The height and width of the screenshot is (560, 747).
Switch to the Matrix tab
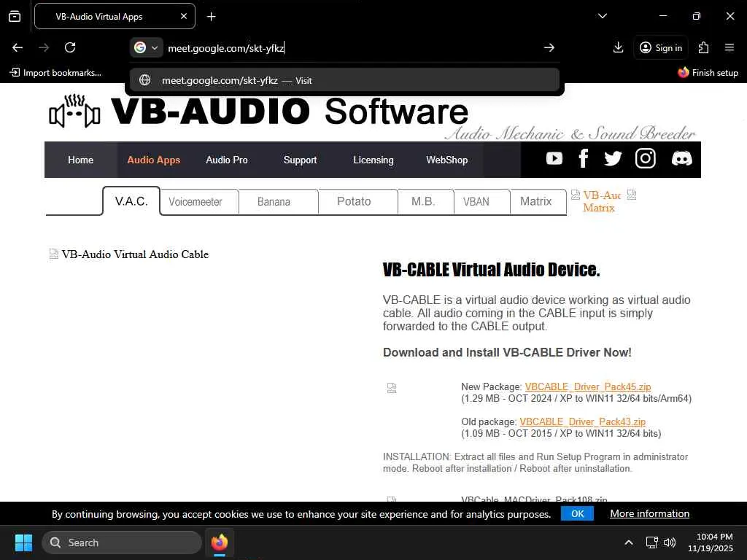click(536, 202)
